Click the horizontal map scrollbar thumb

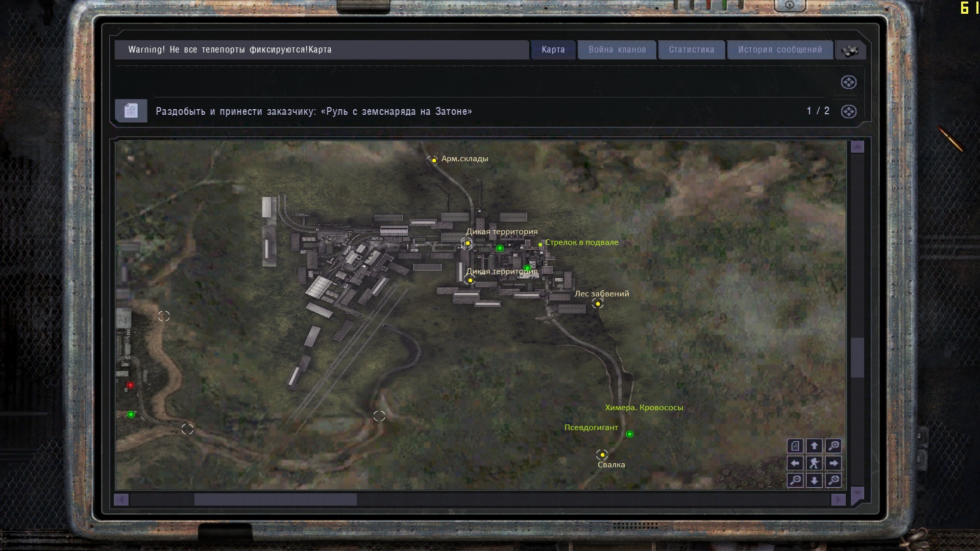(275, 499)
